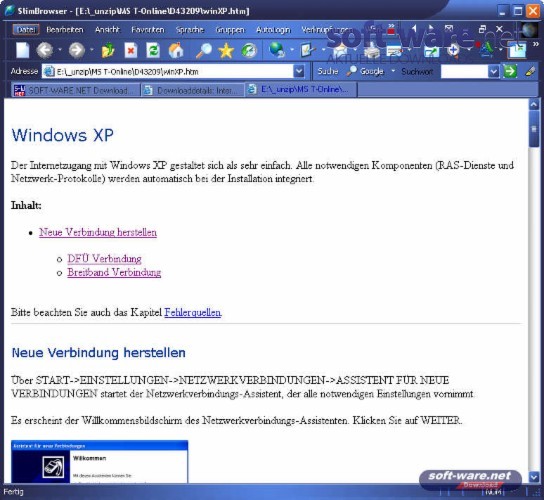Stop loading with the red X page icon
The image size is (544, 500).
click(131, 51)
